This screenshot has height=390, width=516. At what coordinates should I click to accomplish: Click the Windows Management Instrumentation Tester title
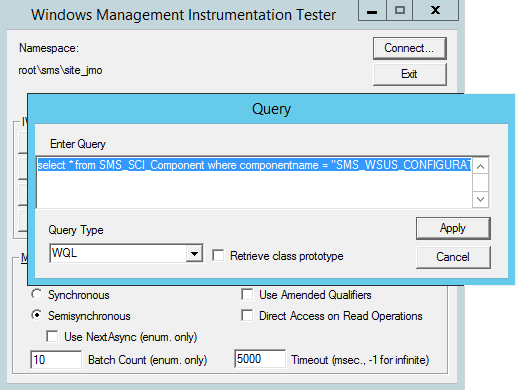click(183, 15)
